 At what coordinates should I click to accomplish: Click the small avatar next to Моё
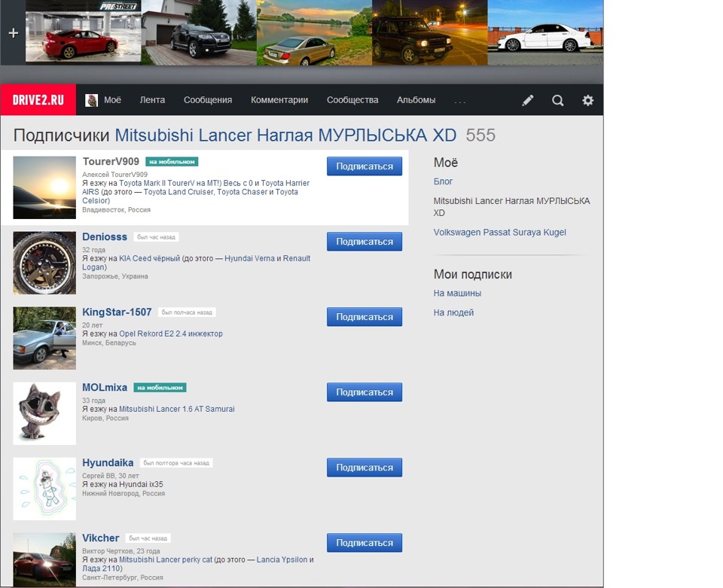click(91, 100)
